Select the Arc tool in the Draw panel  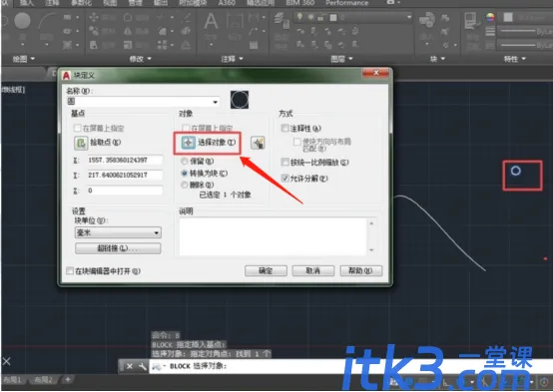point(47,22)
